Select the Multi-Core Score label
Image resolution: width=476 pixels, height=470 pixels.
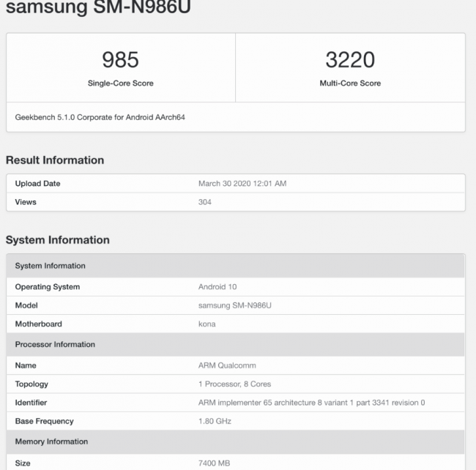point(350,83)
